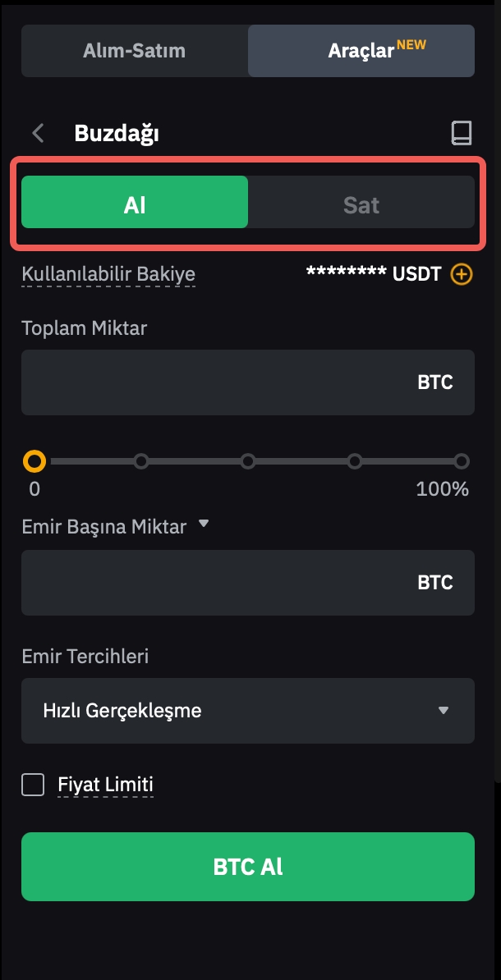Select the Al (buy) toggle
501x980 pixels.
pyautogui.click(x=135, y=204)
